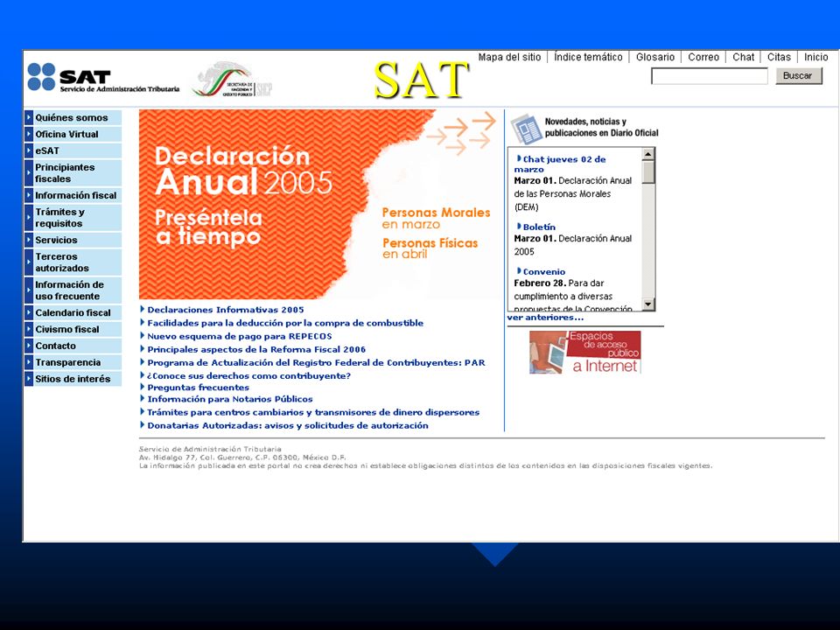The image size is (840, 630).
Task: Click arrow icon beside Calendario fiscal
Action: (x=29, y=312)
